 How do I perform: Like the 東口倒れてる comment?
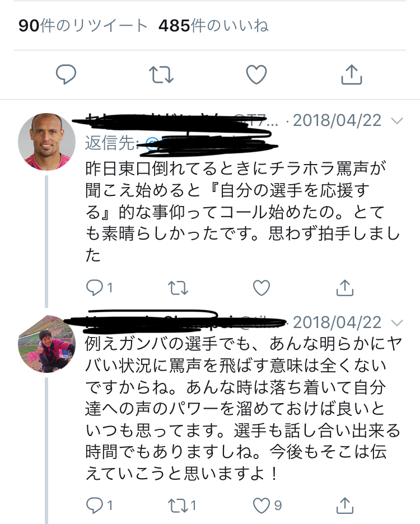(262, 288)
